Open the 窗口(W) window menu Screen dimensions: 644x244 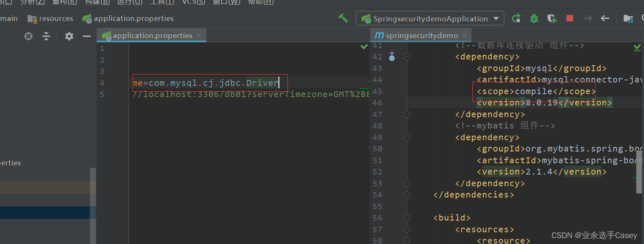[x=227, y=2]
